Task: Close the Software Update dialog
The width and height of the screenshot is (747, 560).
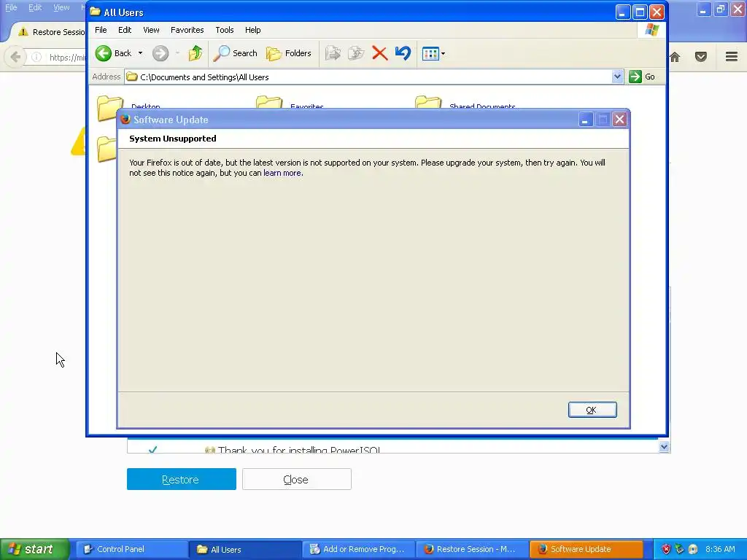Action: click(619, 120)
